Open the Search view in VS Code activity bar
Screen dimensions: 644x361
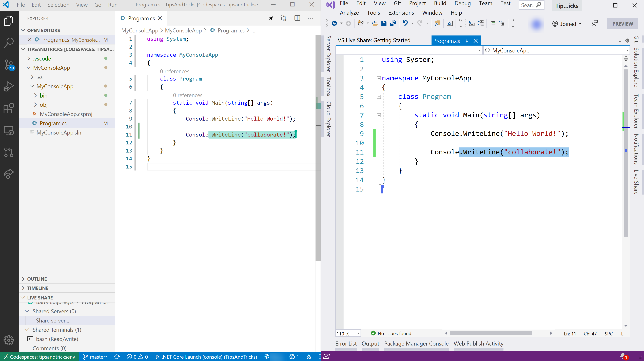[x=9, y=43]
